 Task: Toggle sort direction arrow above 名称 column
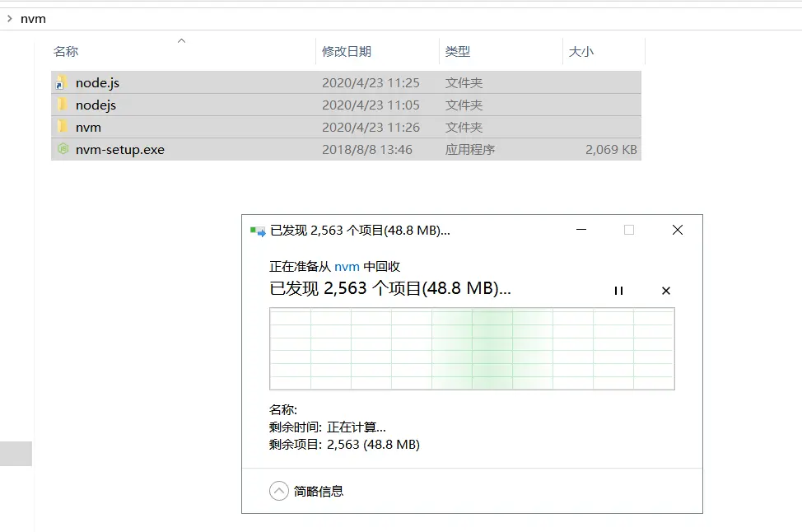(x=181, y=41)
